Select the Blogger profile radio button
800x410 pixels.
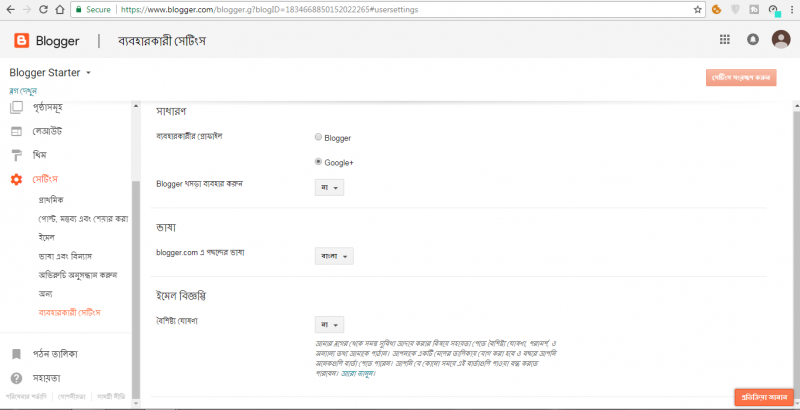pos(318,137)
